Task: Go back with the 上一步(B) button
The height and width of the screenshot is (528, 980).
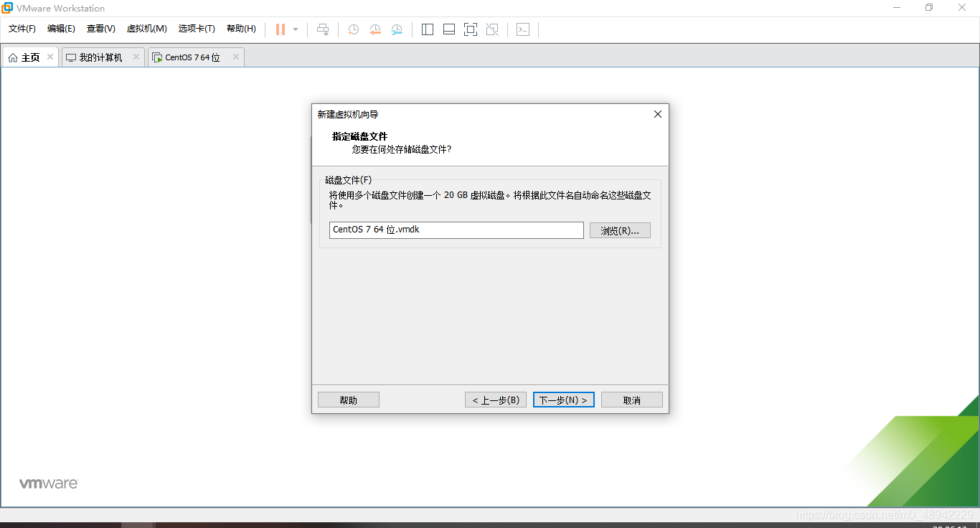Action: pyautogui.click(x=496, y=400)
